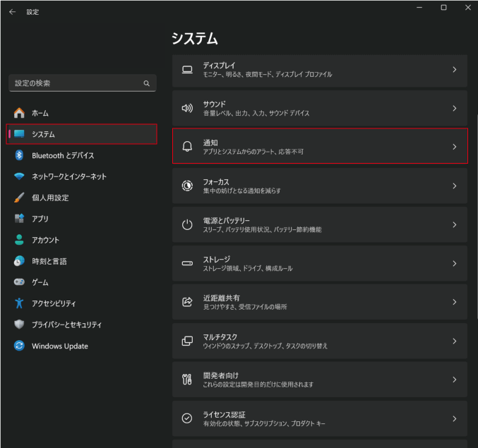Click the magnifier icon in search box
The height and width of the screenshot is (448, 478).
(147, 83)
